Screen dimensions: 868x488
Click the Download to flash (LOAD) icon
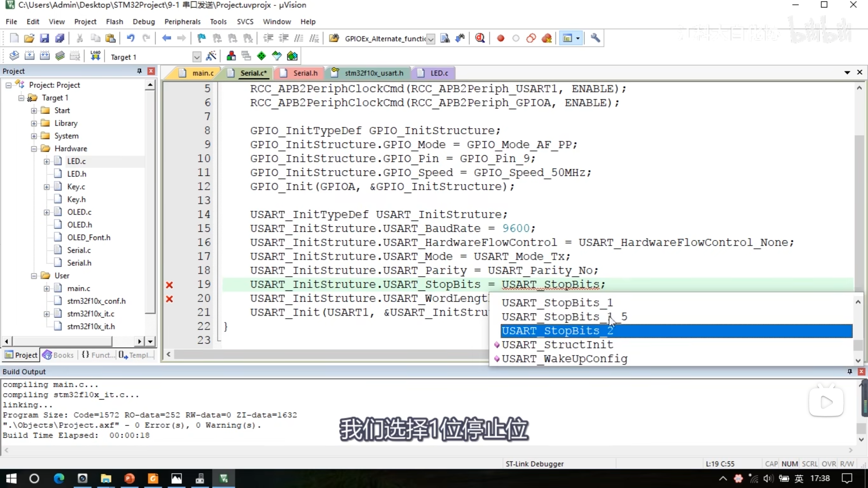pos(95,56)
